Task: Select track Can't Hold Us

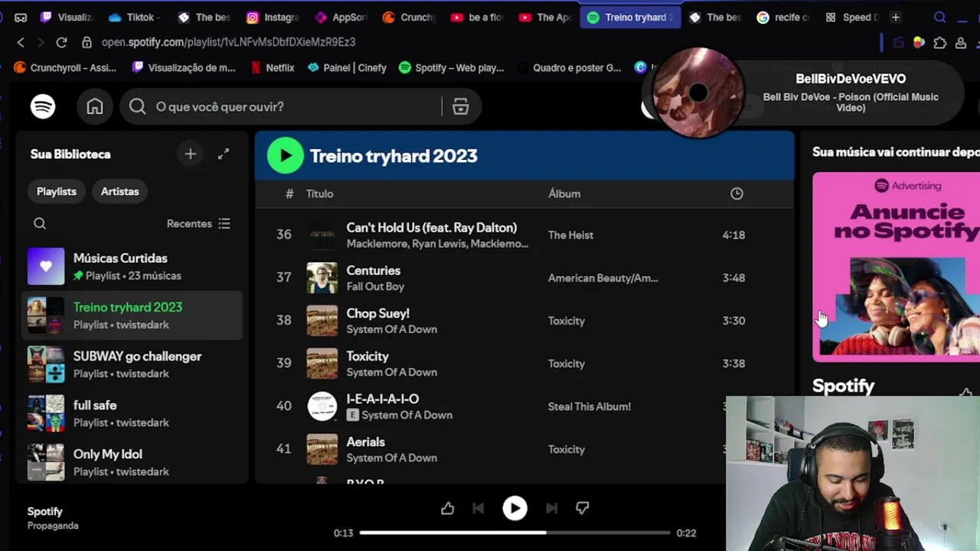Action: click(524, 235)
